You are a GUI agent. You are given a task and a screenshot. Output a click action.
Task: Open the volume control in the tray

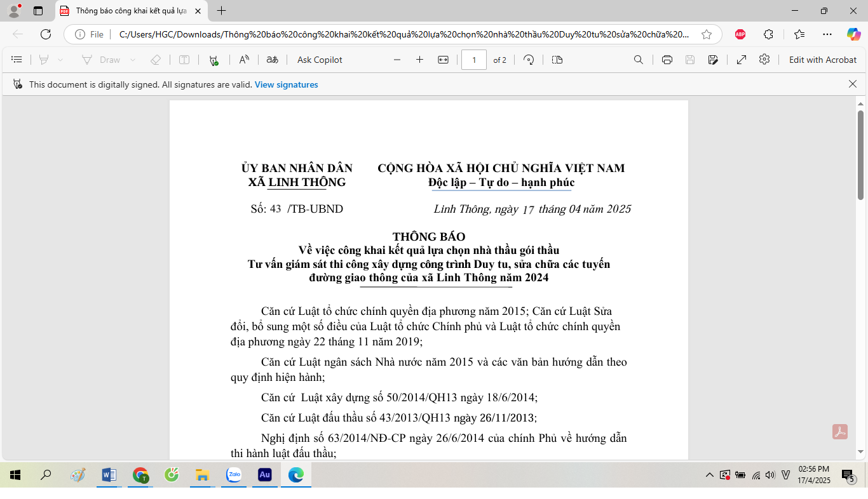point(770,475)
